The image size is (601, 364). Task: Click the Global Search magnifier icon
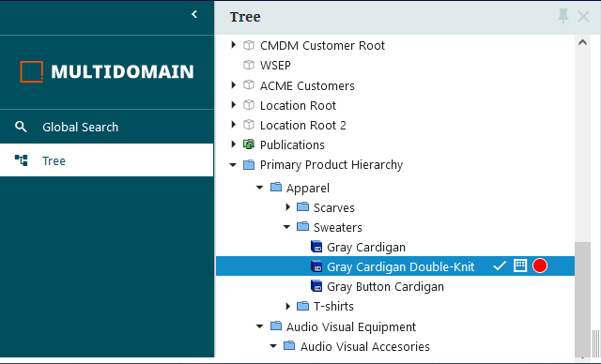[x=21, y=127]
